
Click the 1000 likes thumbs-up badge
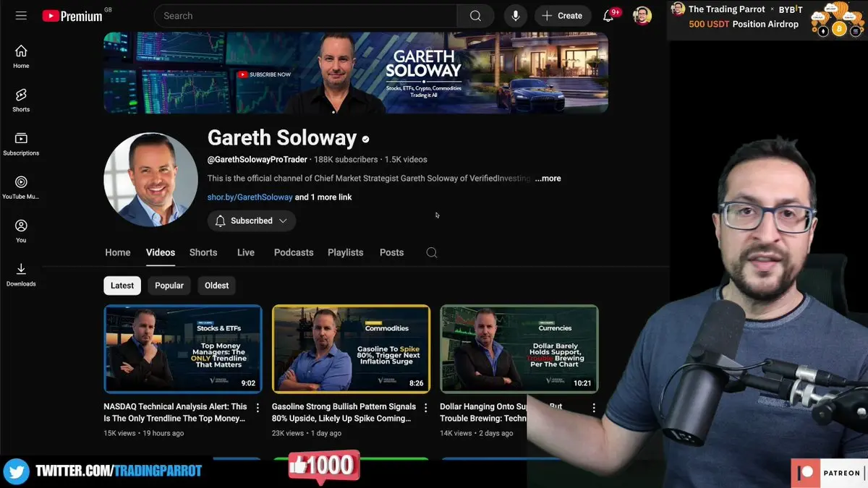click(x=323, y=466)
